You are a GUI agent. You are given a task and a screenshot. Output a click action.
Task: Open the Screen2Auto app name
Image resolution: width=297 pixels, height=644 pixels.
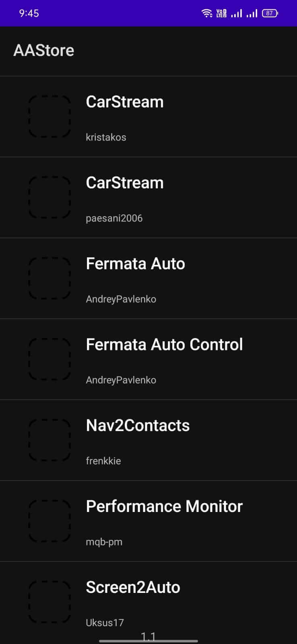click(x=133, y=587)
